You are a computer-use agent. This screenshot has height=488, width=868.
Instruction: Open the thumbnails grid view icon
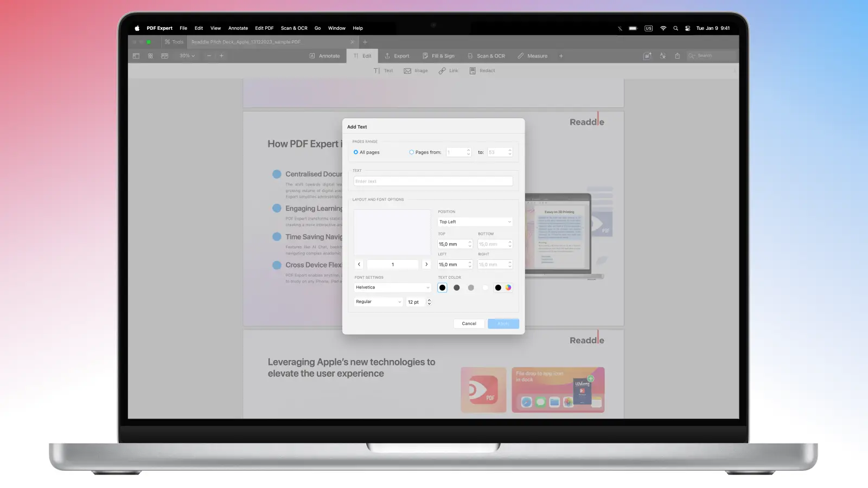click(150, 56)
